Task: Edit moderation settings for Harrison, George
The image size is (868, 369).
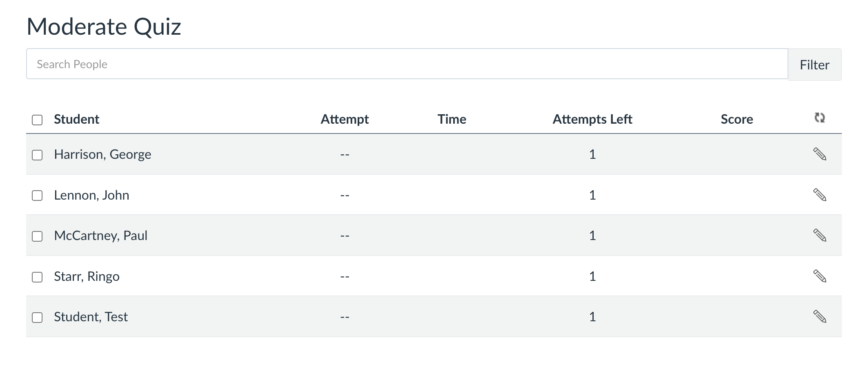Action: [x=819, y=154]
